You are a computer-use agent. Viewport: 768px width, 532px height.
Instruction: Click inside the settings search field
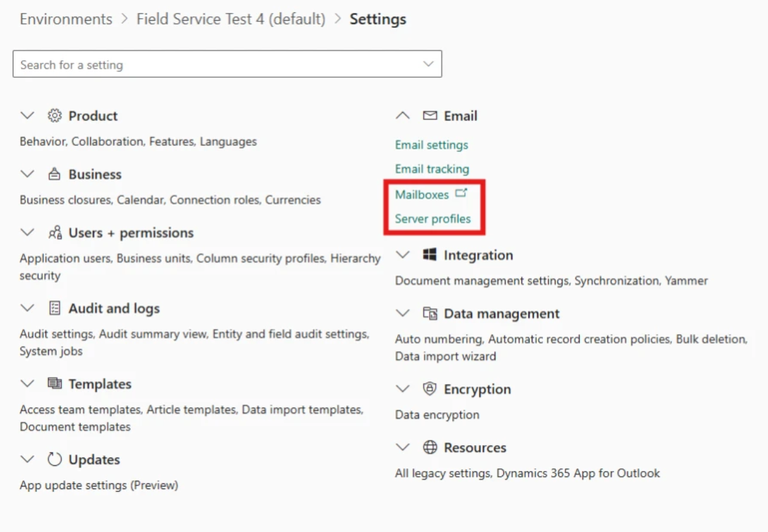pos(195,64)
